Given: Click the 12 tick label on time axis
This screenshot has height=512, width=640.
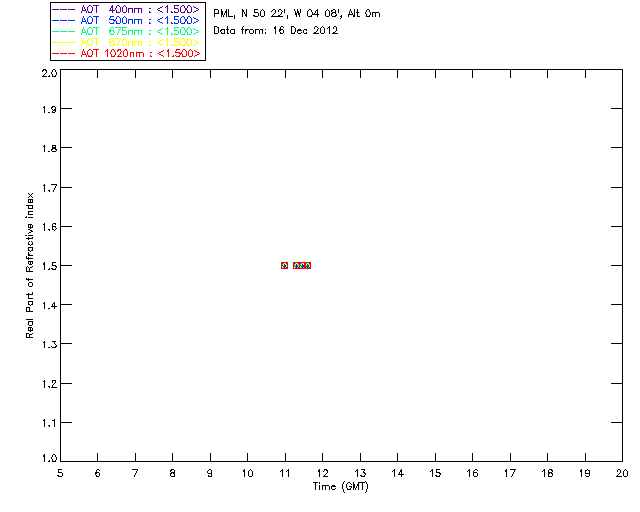Looking at the screenshot, I should 322,473.
